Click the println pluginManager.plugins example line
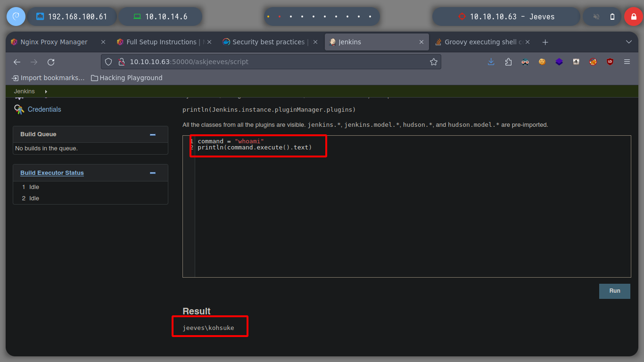Image resolution: width=644 pixels, height=362 pixels. pyautogui.click(x=269, y=110)
